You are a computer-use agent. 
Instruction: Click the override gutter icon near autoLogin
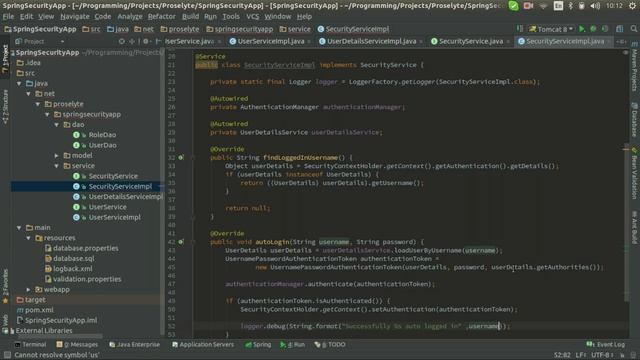pyautogui.click(x=181, y=242)
